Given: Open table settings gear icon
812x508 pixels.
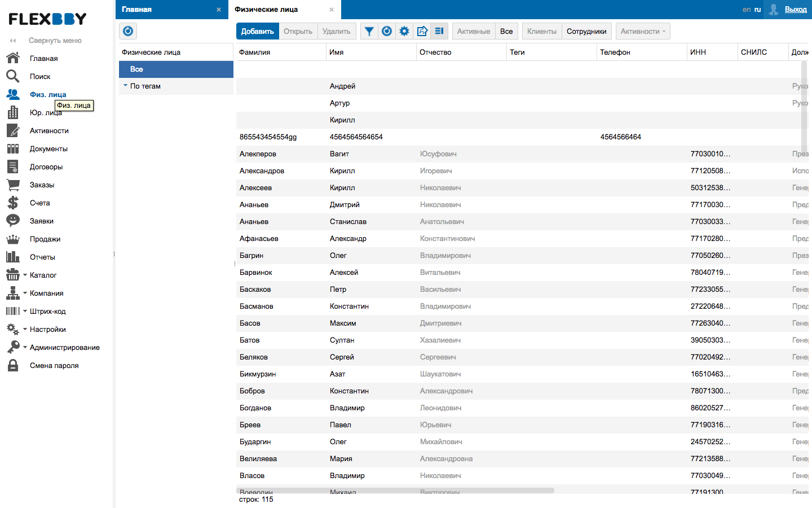Looking at the screenshot, I should pos(404,31).
